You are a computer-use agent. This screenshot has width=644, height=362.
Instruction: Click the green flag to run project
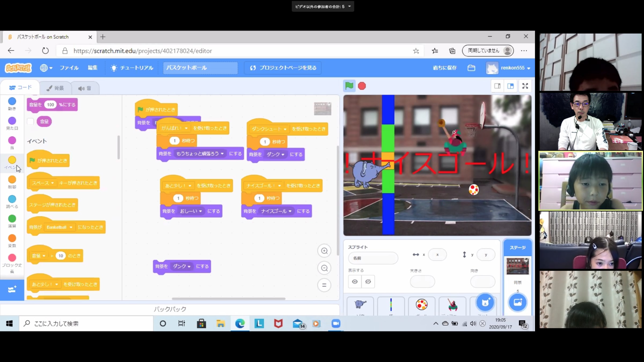349,86
